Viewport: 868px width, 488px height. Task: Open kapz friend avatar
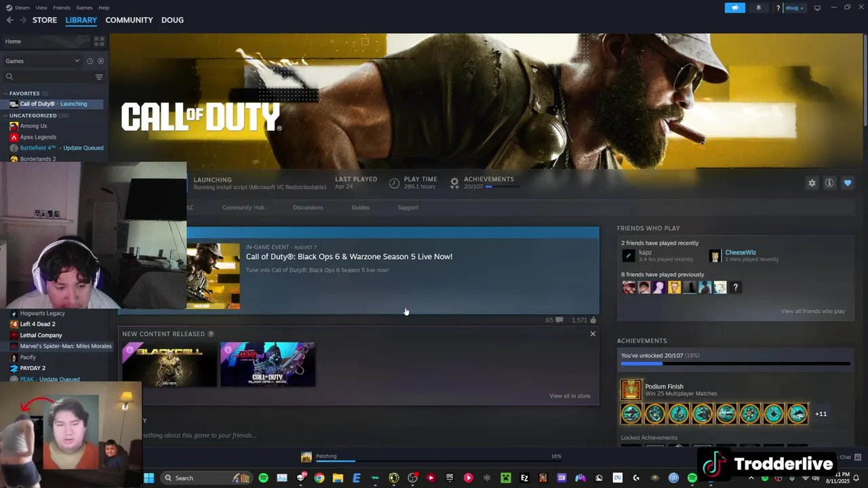point(629,256)
